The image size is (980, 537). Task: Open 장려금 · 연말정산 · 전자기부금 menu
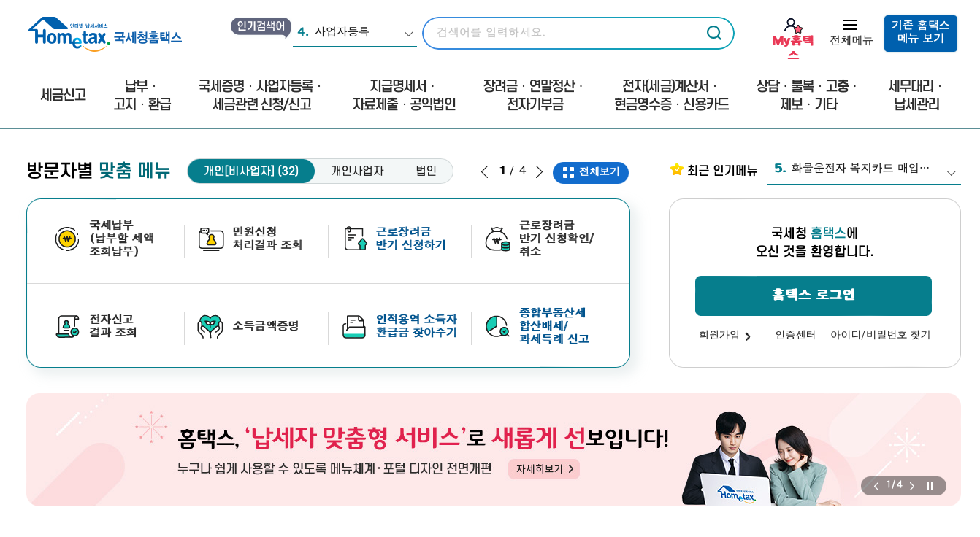[x=532, y=95]
